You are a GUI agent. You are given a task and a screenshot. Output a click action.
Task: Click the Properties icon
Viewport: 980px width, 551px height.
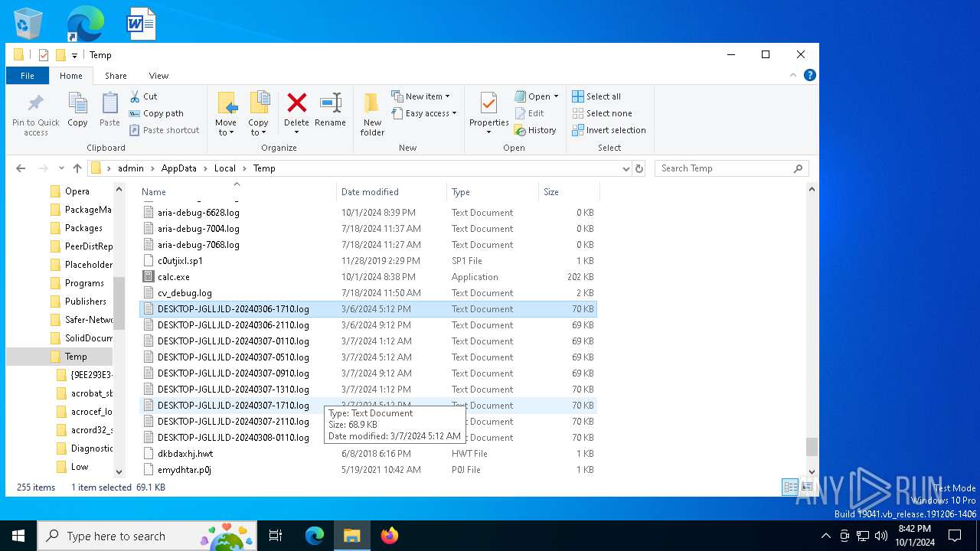pyautogui.click(x=488, y=103)
